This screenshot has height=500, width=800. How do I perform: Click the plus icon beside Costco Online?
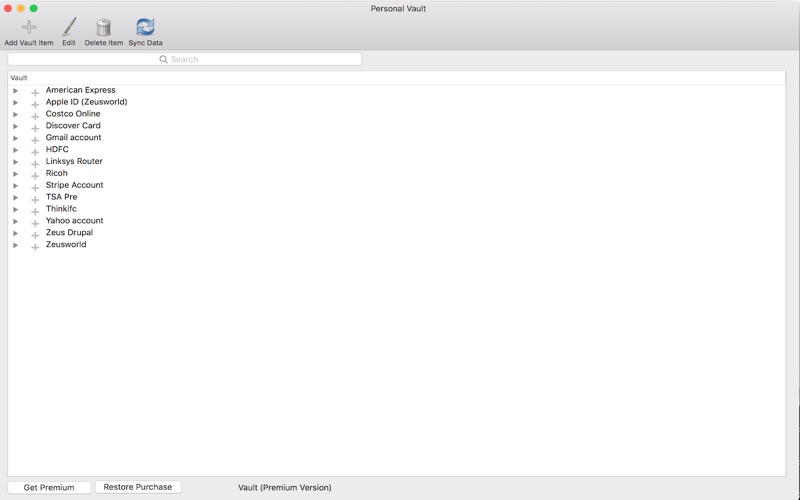point(35,116)
